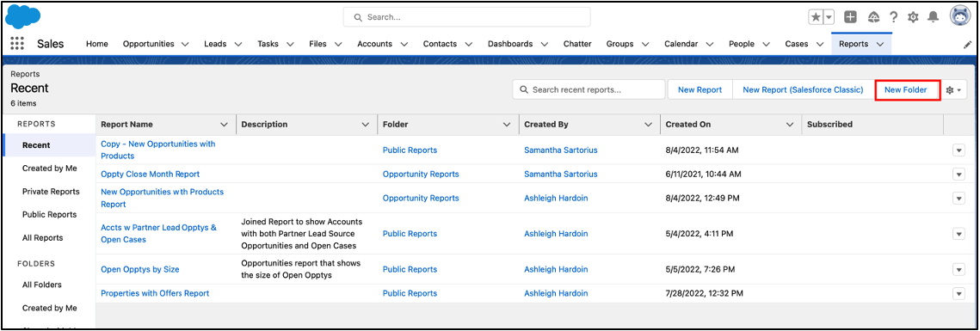Open Created By column menu chevron

pyautogui.click(x=648, y=125)
